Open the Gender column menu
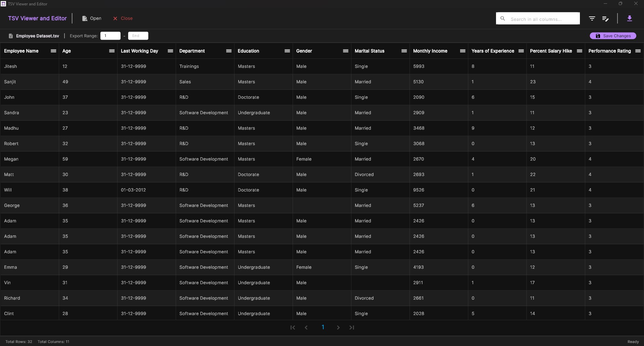The image size is (644, 346). point(345,51)
